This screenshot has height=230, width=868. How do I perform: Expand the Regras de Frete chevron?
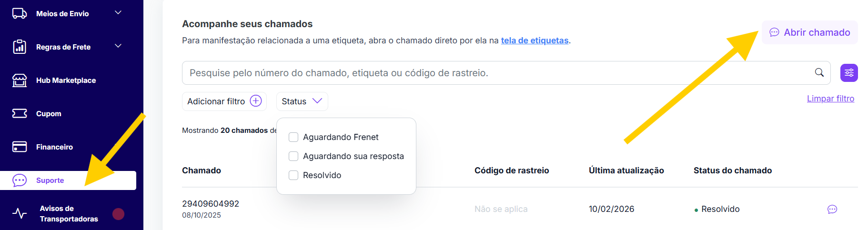pyautogui.click(x=118, y=46)
